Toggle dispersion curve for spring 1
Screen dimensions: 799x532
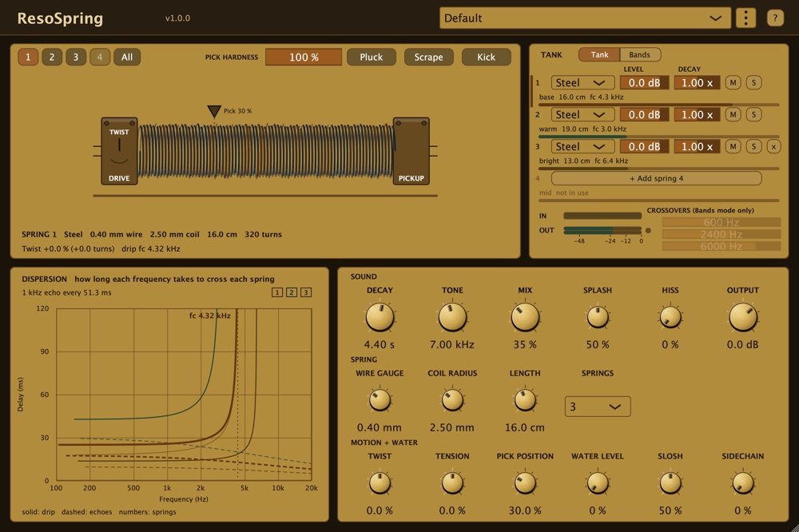tap(277, 292)
